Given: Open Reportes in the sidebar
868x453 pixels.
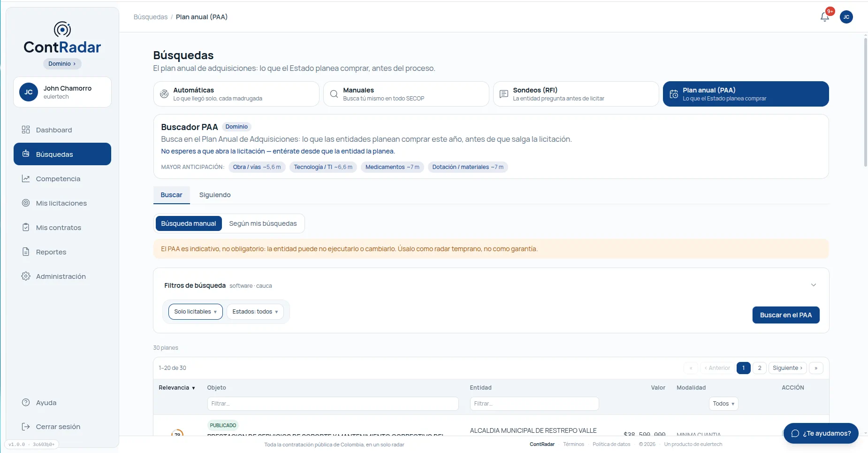Looking at the screenshot, I should click(x=62, y=252).
